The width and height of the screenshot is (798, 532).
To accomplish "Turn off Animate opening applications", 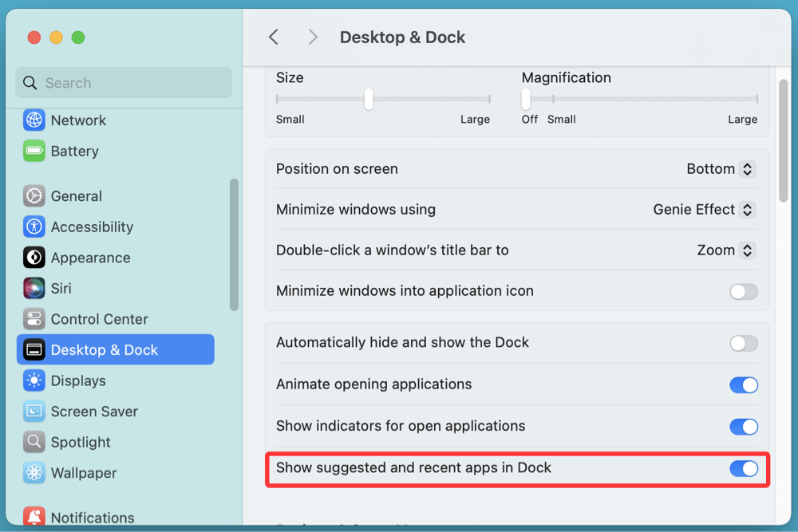I will (743, 384).
